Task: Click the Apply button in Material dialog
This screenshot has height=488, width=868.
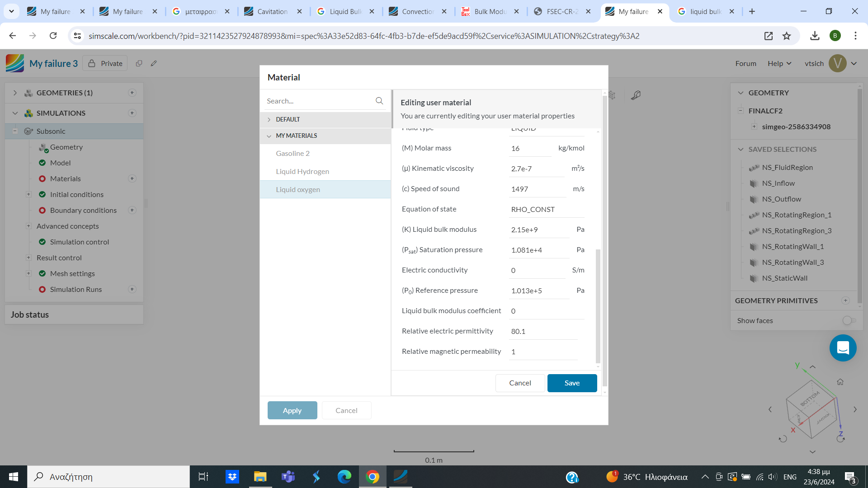Action: pos(292,410)
